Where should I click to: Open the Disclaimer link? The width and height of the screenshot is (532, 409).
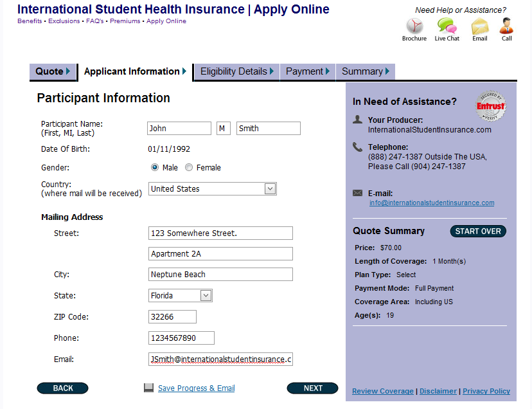tap(438, 391)
